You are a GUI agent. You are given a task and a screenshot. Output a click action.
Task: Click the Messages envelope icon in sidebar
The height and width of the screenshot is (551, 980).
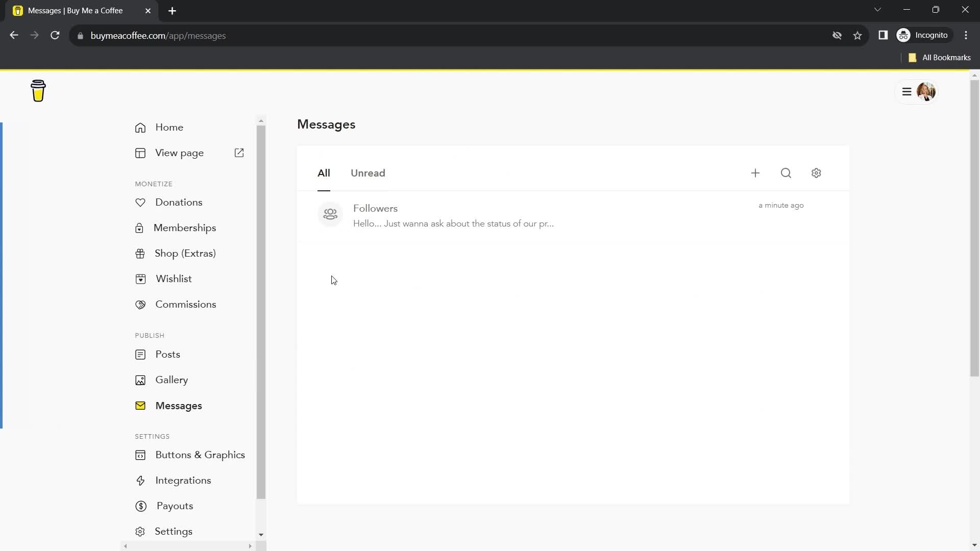(141, 406)
